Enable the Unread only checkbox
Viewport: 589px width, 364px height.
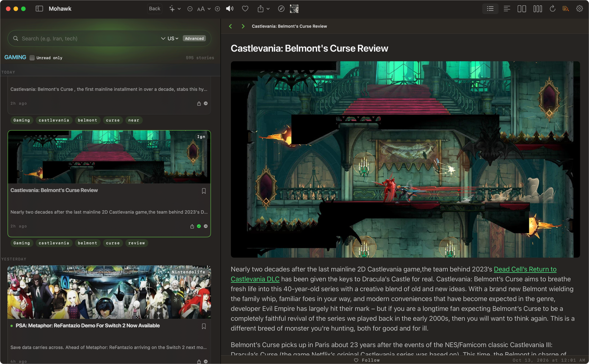(x=32, y=58)
